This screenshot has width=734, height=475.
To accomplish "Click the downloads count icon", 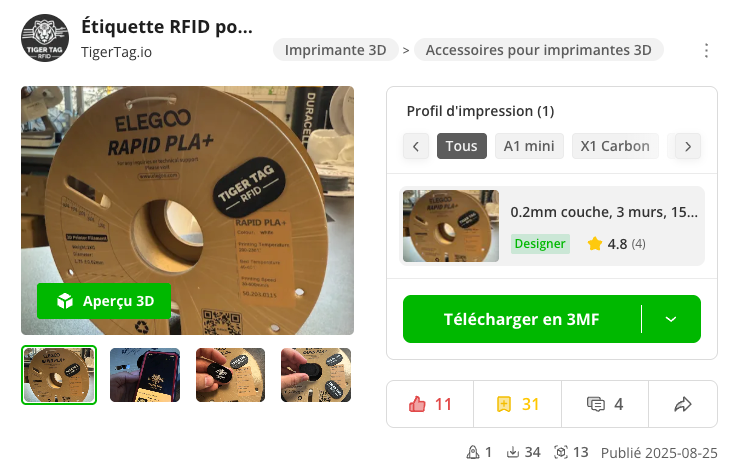I will click(x=513, y=452).
